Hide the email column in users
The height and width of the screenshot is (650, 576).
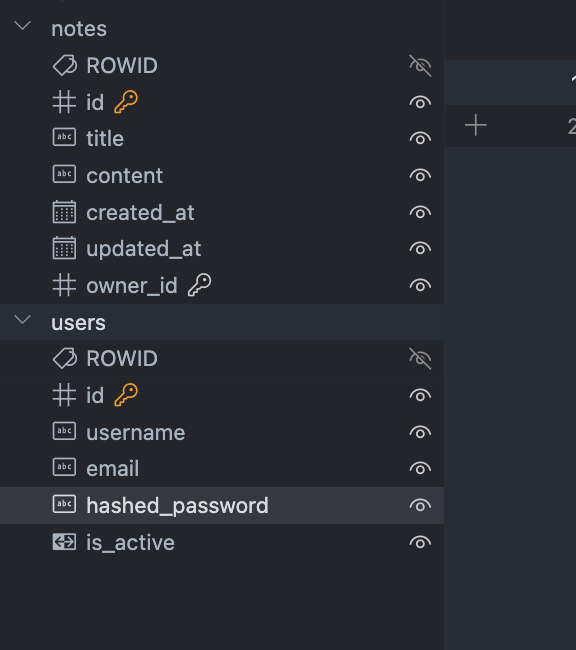tap(420, 468)
